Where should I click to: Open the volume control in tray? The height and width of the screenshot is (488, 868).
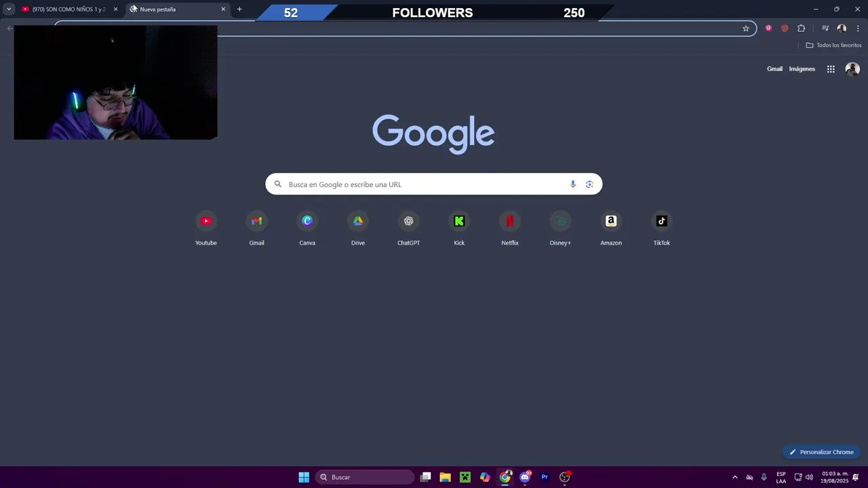[809, 477]
